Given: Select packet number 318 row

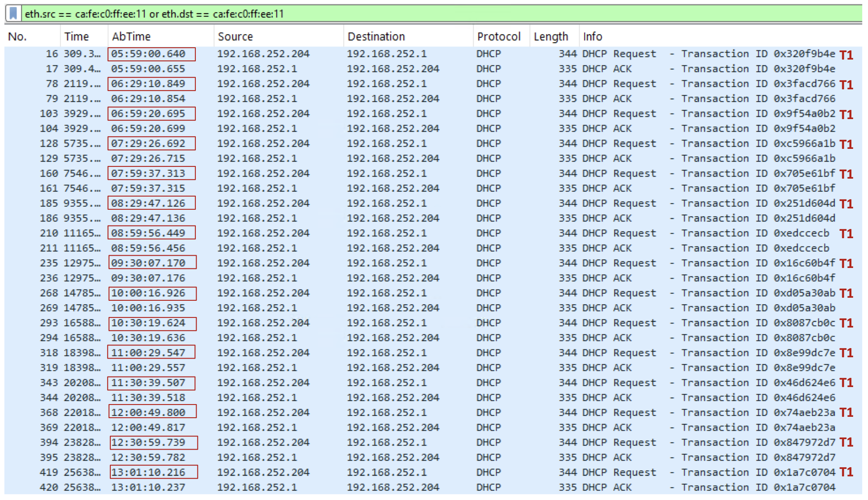Looking at the screenshot, I should [x=433, y=353].
